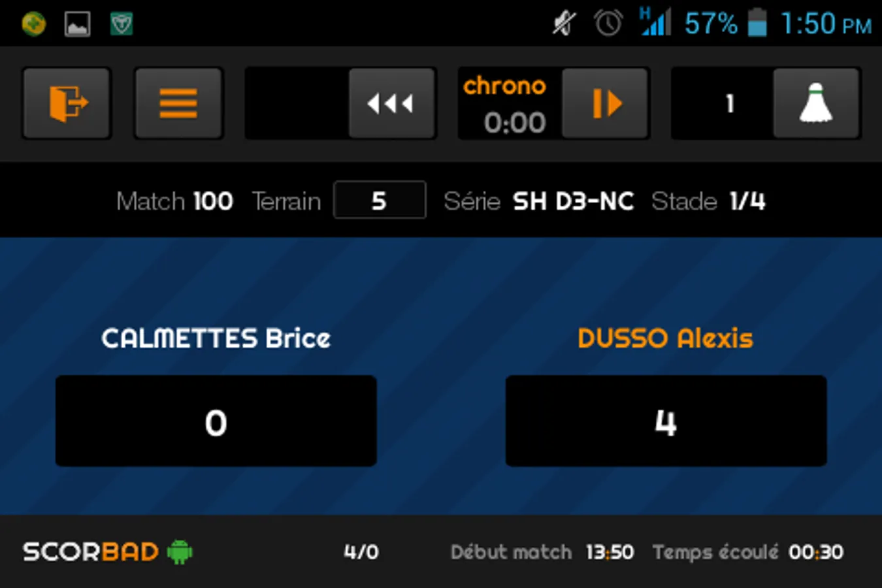Tap the green Android robot icon
This screenshot has height=588, width=882.
pyautogui.click(x=180, y=552)
